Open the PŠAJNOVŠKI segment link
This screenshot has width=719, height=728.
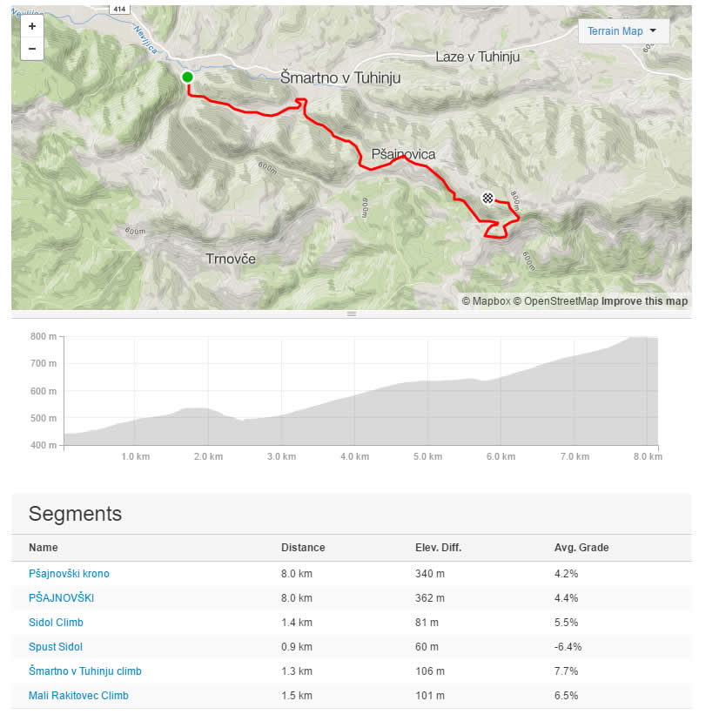pos(61,598)
